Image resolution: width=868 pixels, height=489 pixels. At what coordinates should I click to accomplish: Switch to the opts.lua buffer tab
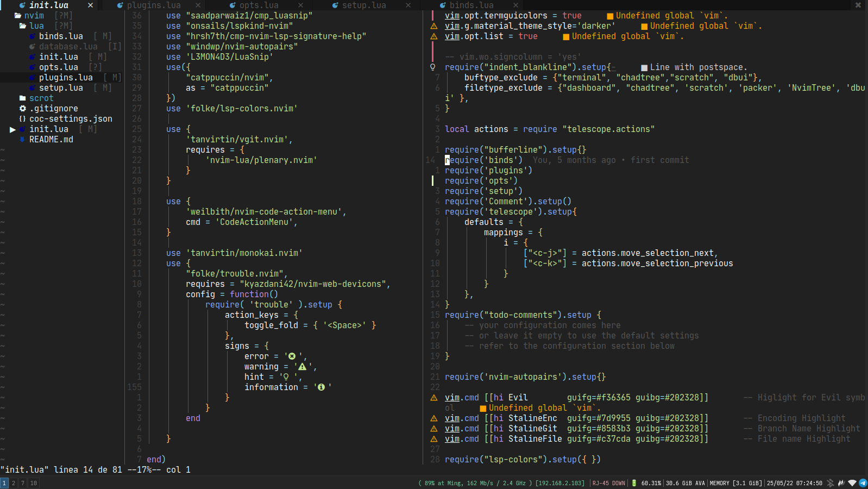(x=259, y=5)
